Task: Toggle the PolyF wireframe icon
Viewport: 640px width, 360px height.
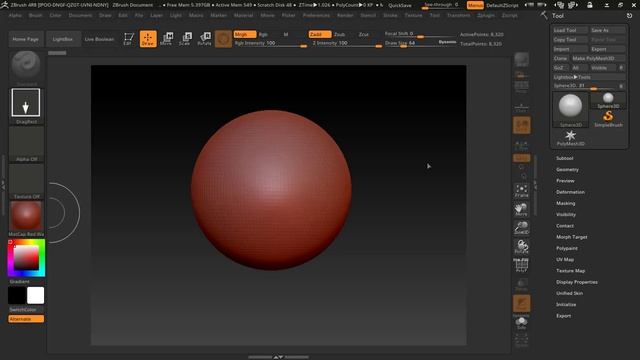Action: [x=522, y=265]
